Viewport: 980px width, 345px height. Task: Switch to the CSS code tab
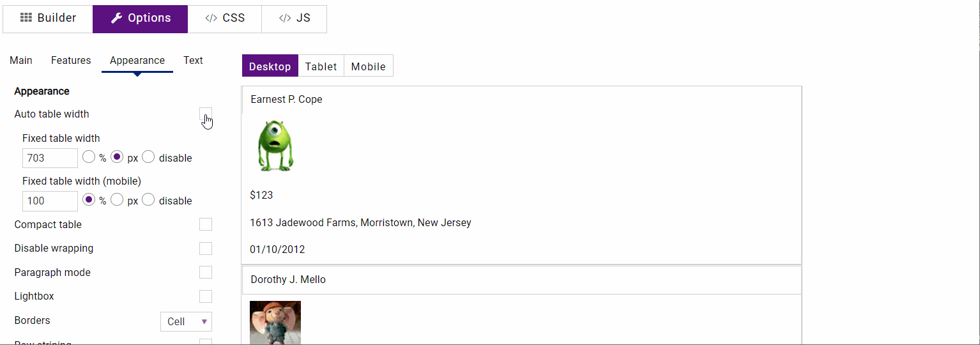pyautogui.click(x=225, y=19)
